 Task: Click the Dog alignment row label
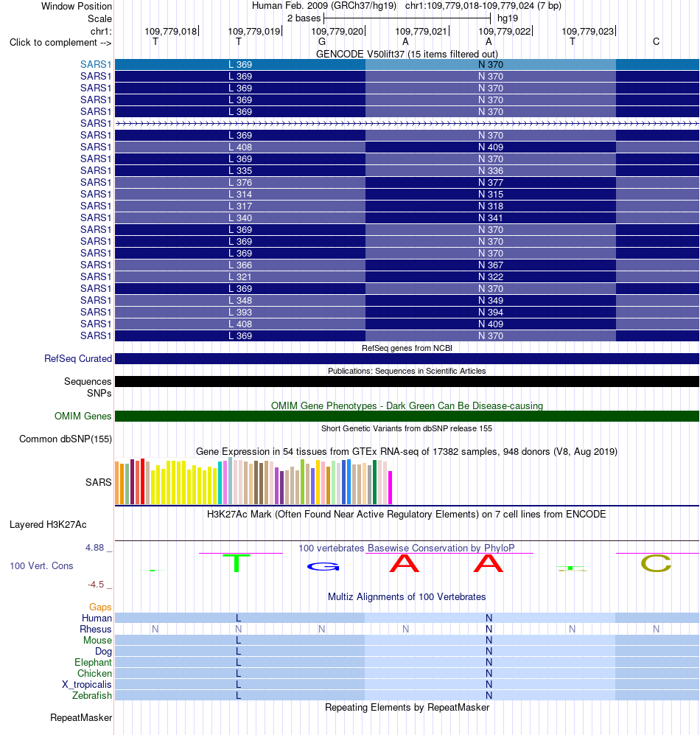(104, 652)
